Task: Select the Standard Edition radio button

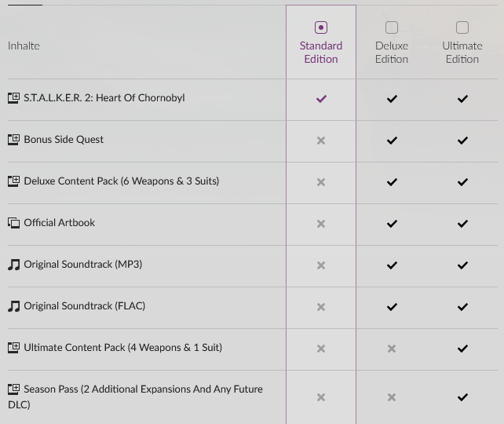Action: click(320, 27)
